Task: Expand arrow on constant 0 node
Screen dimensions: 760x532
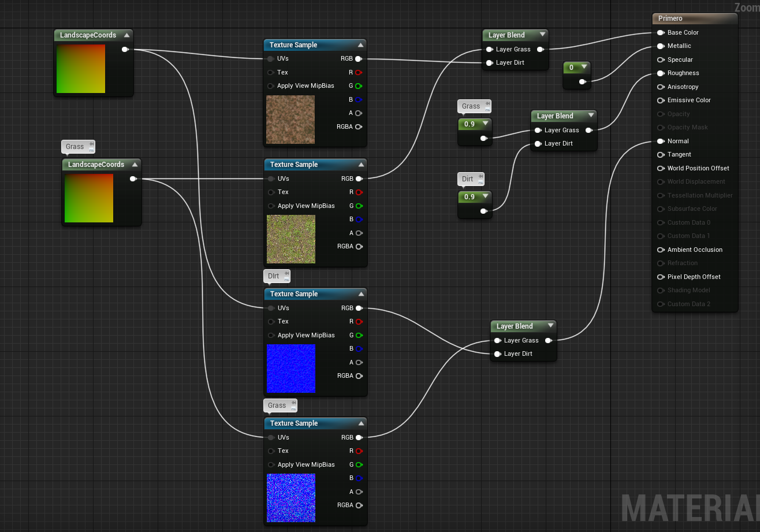Action: point(583,68)
